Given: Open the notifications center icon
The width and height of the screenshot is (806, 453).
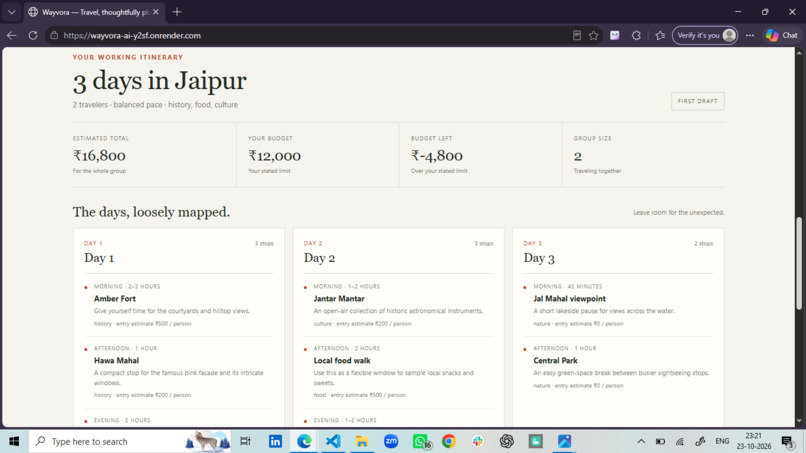Looking at the screenshot, I should 787,441.
